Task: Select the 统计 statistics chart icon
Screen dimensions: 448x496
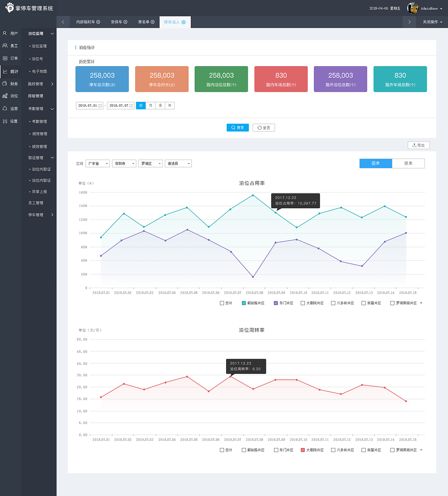Action: (5, 71)
